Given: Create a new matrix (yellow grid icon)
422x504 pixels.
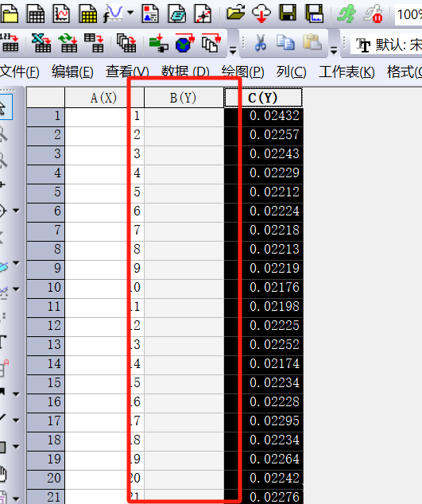Looking at the screenshot, I should point(87,14).
